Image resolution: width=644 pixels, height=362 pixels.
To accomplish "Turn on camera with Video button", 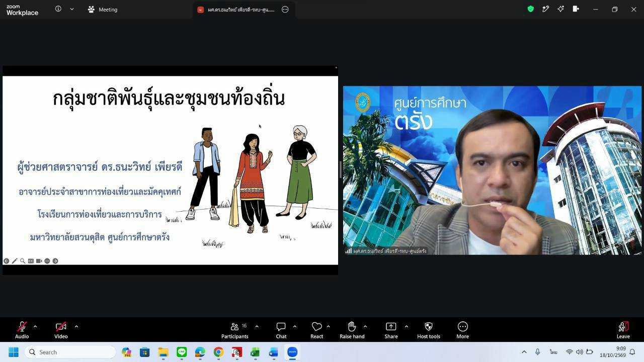I will (x=61, y=330).
